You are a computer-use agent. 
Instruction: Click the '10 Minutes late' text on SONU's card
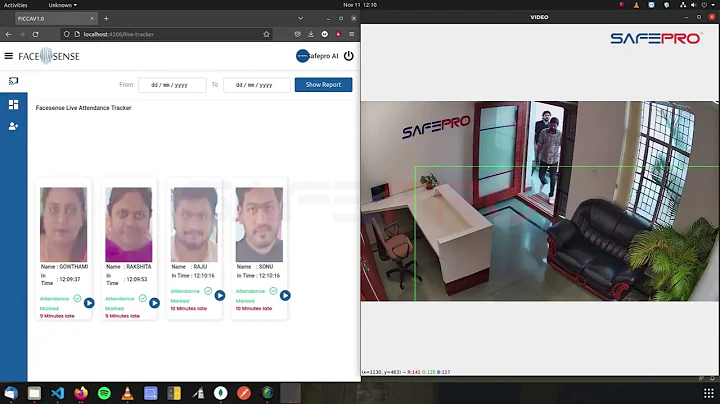point(254,309)
